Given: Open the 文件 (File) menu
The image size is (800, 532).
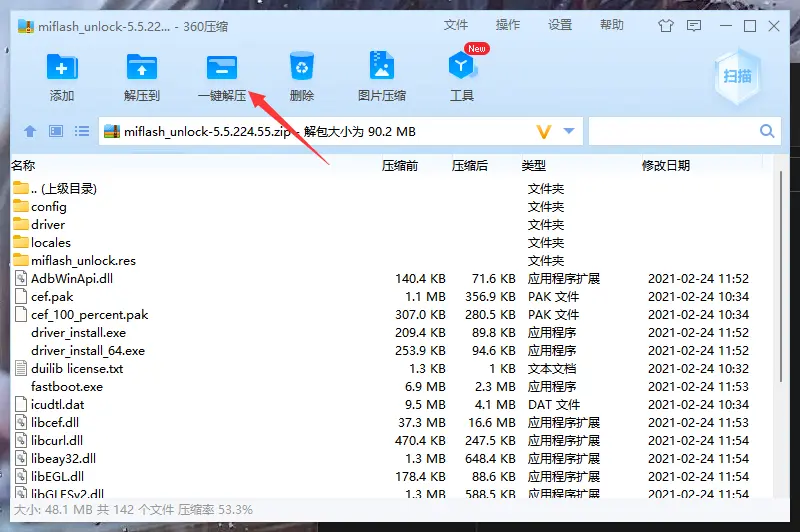Looking at the screenshot, I should pyautogui.click(x=456, y=25).
